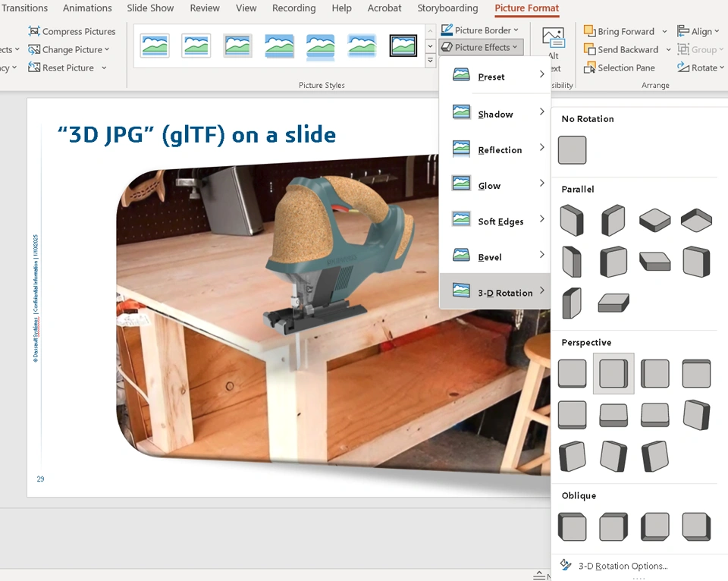Expand the Rotate dropdown

[700, 68]
